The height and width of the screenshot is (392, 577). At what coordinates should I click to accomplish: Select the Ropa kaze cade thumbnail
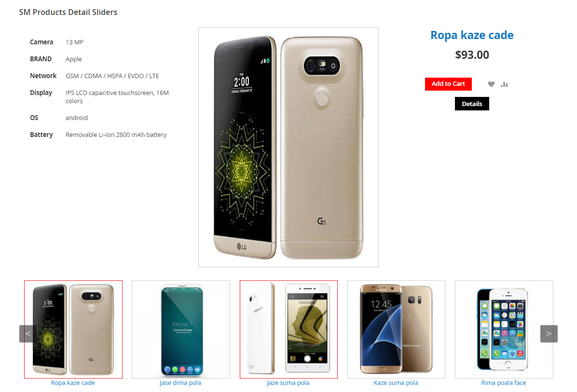coord(73,329)
